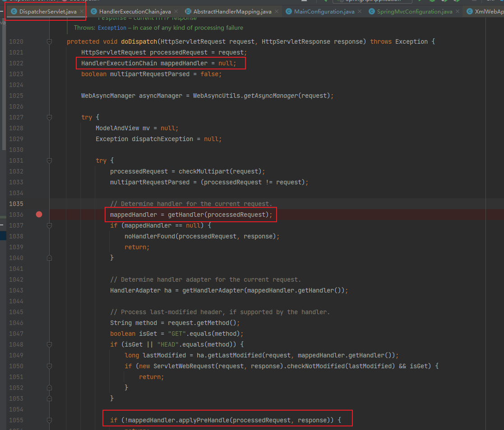Screen dimensions: 504x430
Task: Click the DispatcherServlet.java tab file icon
Action: [x=14, y=12]
